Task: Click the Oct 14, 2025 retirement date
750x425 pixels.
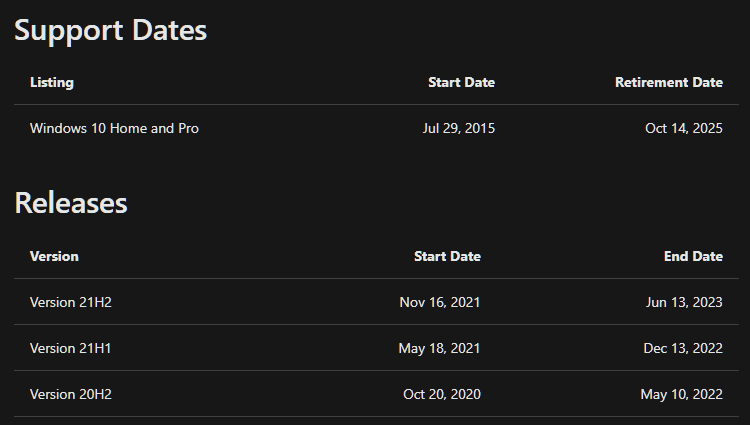Action: tap(684, 128)
